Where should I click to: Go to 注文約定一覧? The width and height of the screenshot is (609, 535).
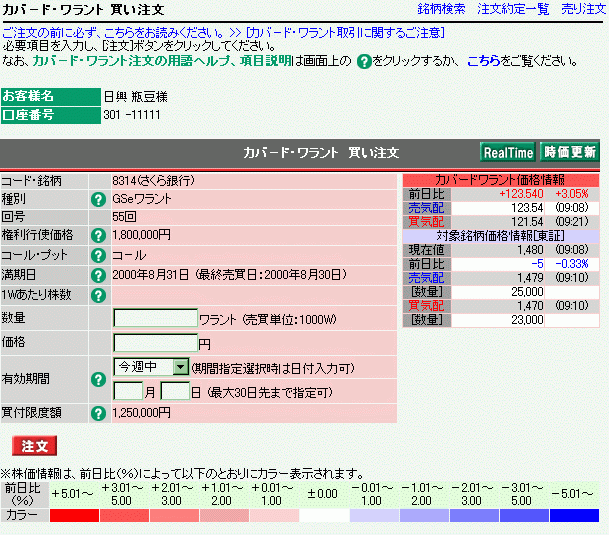pyautogui.click(x=513, y=9)
